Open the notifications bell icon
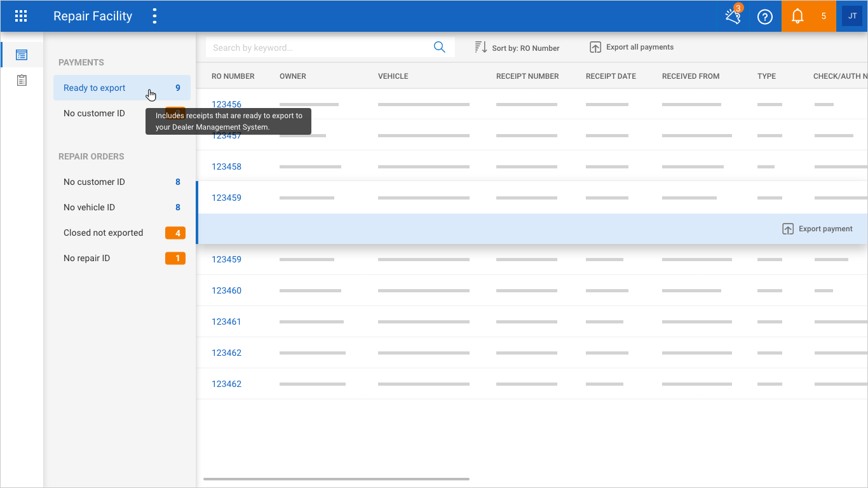This screenshot has width=868, height=488. [x=797, y=17]
